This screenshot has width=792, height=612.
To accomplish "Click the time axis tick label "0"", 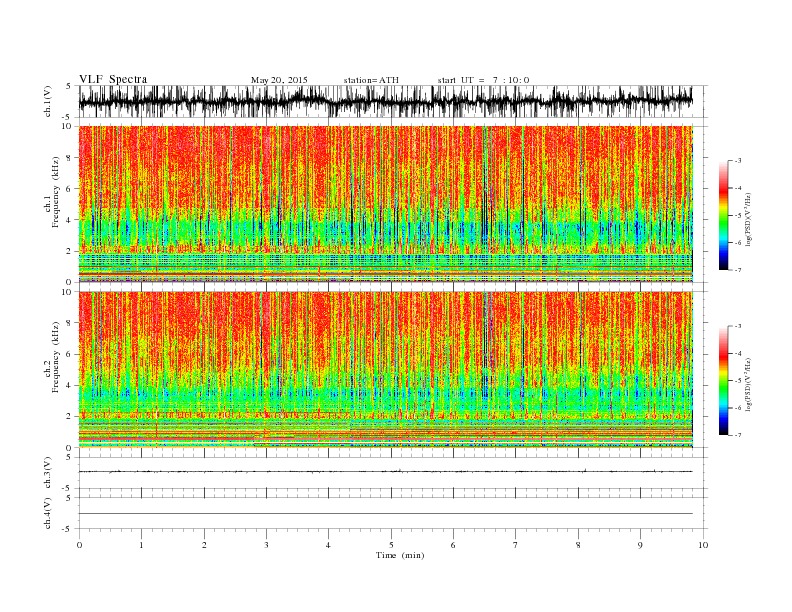I will (x=79, y=545).
